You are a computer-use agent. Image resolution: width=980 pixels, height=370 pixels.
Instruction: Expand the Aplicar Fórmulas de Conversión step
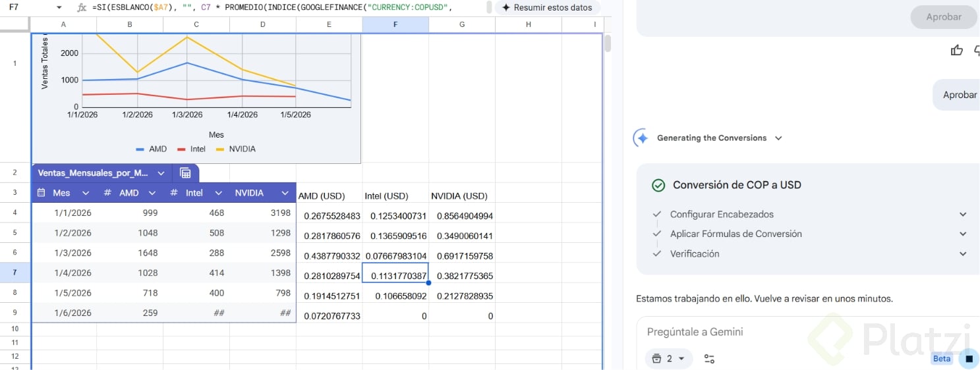pos(963,234)
